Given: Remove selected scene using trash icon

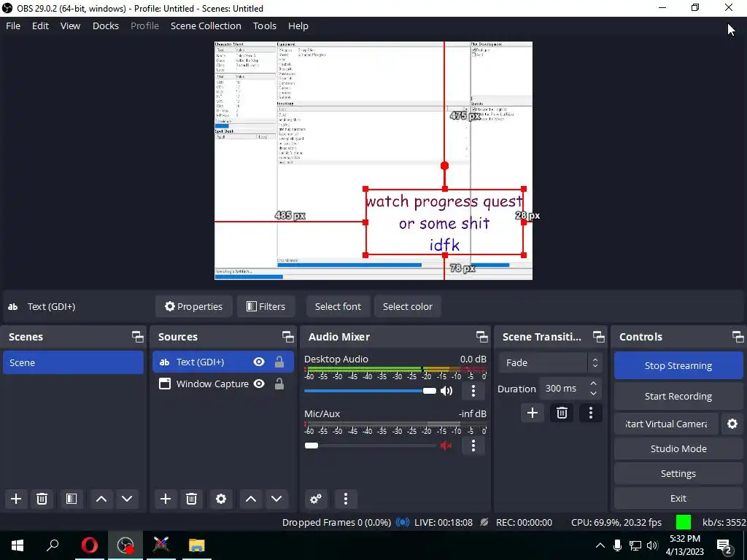Looking at the screenshot, I should pyautogui.click(x=42, y=499).
